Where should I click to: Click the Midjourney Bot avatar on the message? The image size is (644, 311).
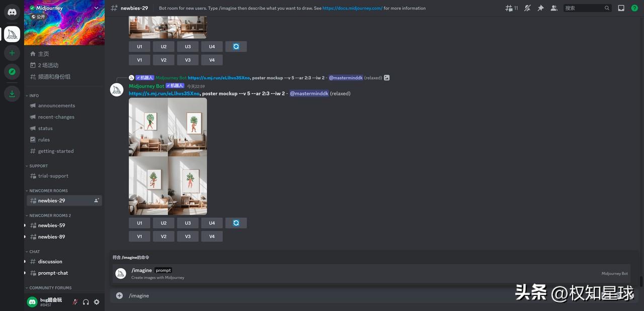coord(117,89)
